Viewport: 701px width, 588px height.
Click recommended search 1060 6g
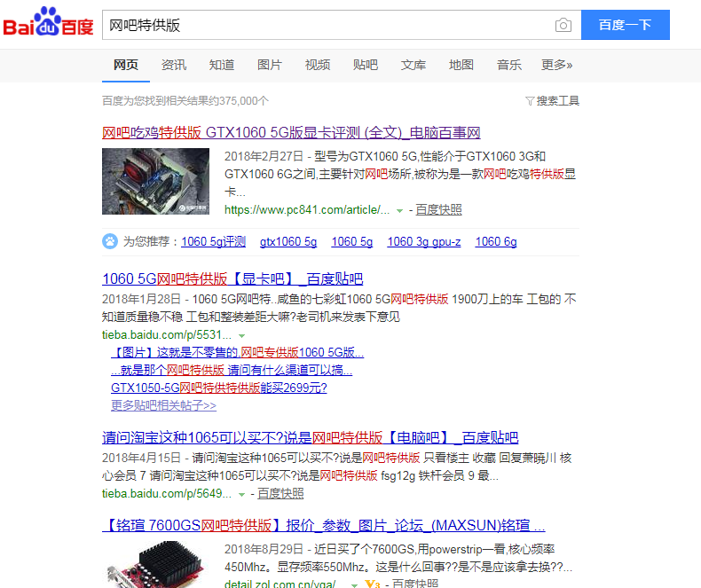(x=496, y=242)
